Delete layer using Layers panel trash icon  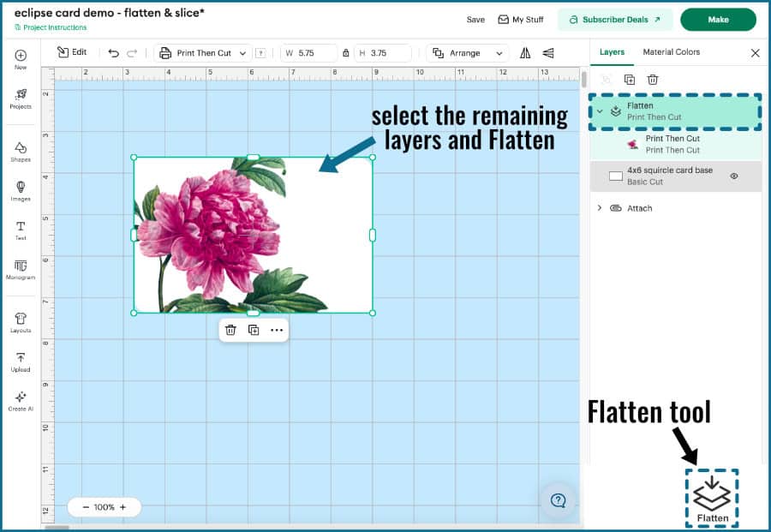tap(653, 80)
